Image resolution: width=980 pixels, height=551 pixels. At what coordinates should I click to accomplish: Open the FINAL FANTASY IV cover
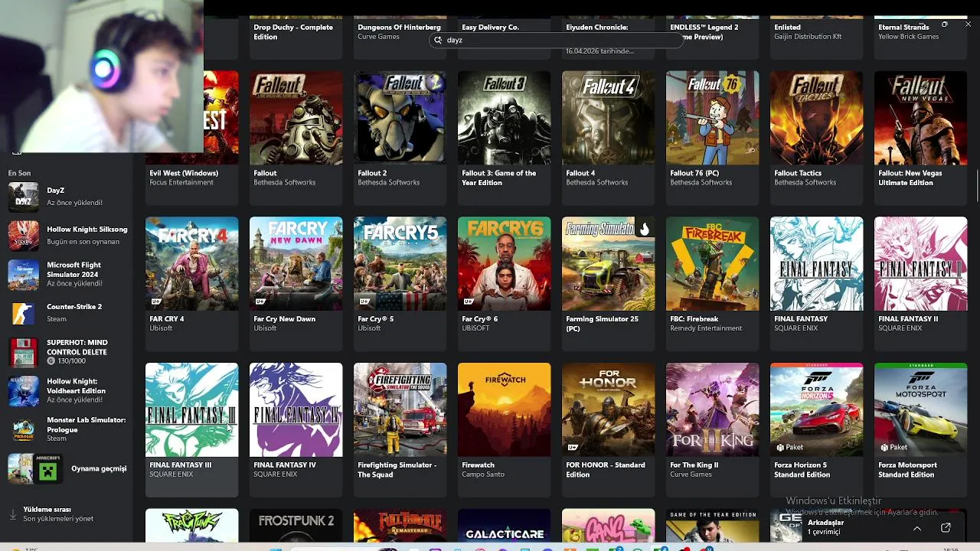click(x=296, y=409)
